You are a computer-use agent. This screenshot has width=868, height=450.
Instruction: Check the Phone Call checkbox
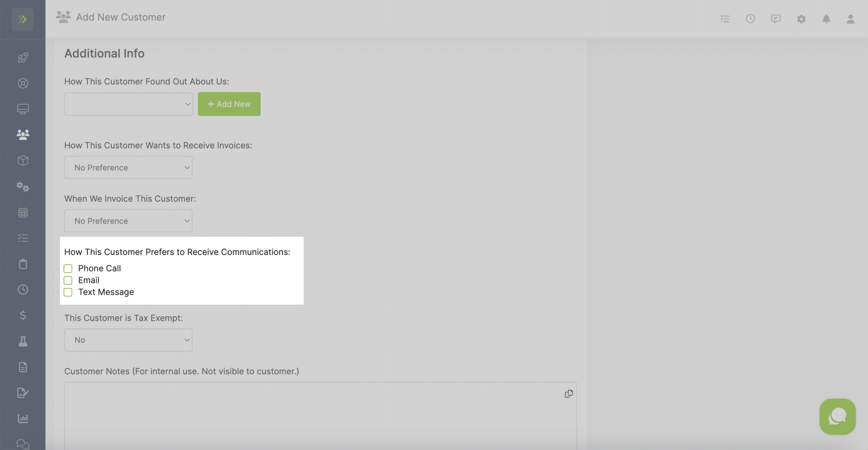pos(68,268)
